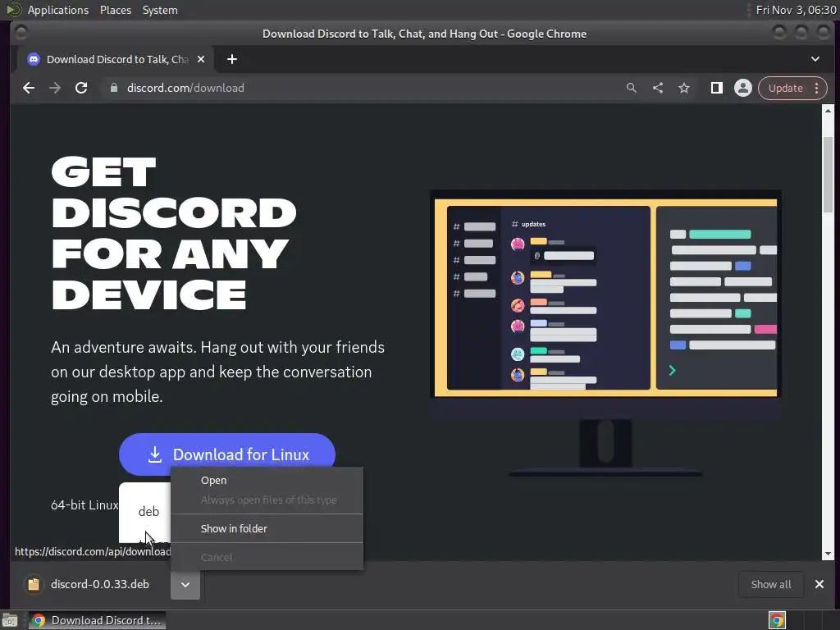Expand the tab search chevron
This screenshot has height=630, width=840.
point(815,59)
